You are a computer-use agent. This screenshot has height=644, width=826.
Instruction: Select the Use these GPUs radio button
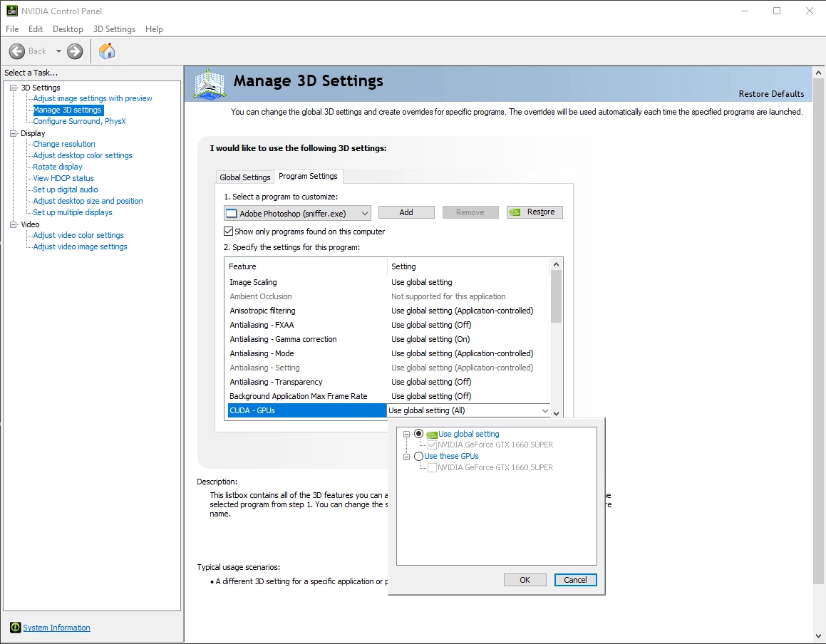click(419, 456)
